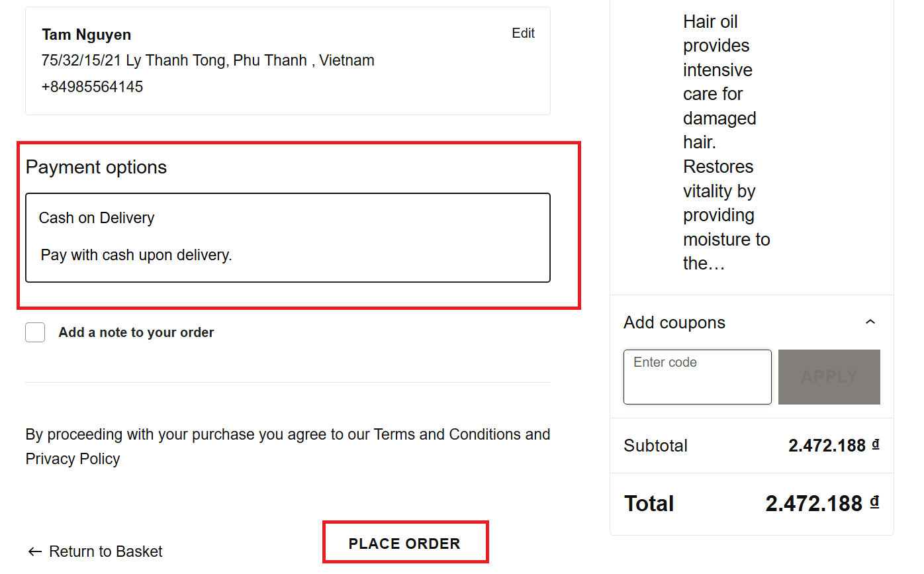The width and height of the screenshot is (924, 574).
Task: Click the left arrow beside Return to Basket
Action: coord(34,551)
